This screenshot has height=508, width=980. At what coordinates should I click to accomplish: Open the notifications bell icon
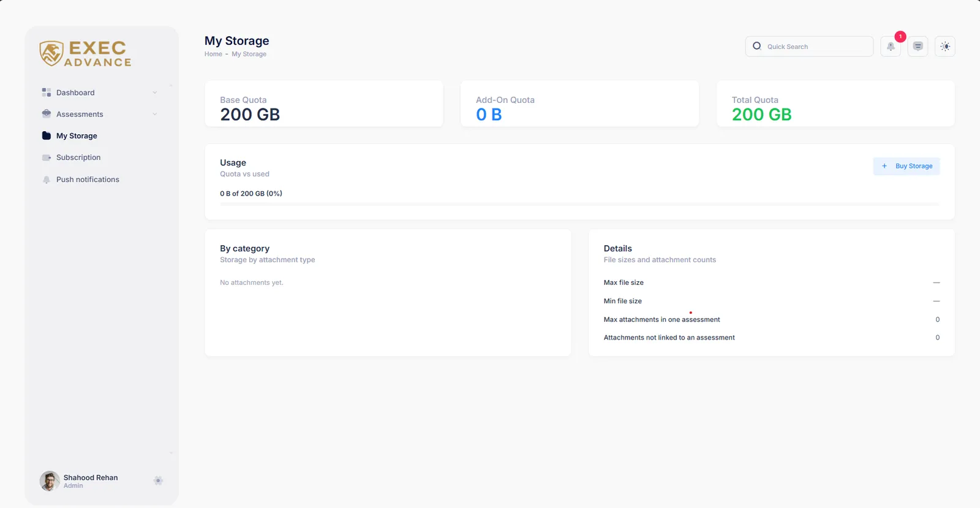(x=891, y=47)
